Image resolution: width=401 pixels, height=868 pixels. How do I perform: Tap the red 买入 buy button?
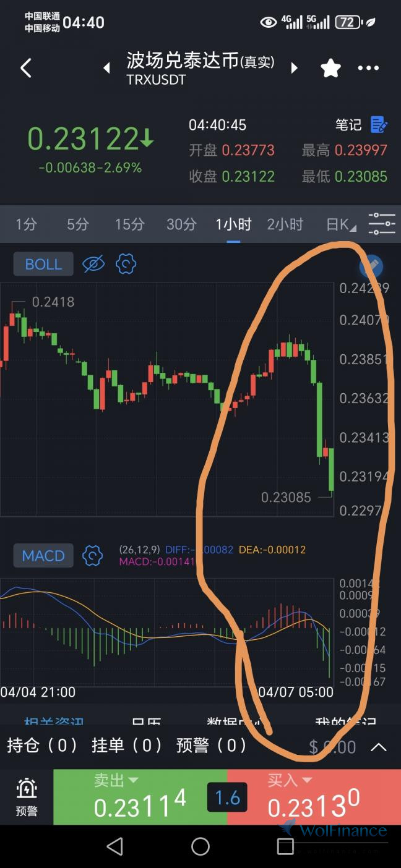314,797
